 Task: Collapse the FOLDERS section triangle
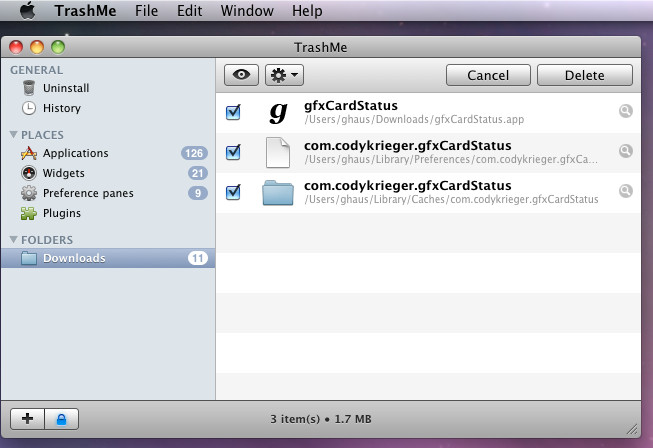click(14, 239)
